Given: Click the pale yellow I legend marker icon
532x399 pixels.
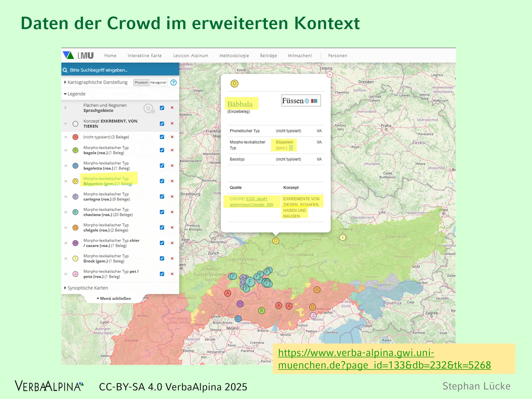Looking at the screenshot, I should tap(75, 259).
